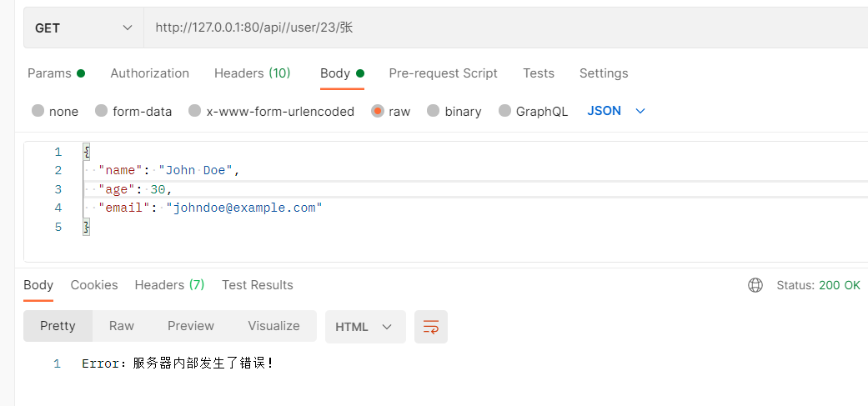868x406 pixels.
Task: Click the "John Doe" value
Action: coord(196,170)
